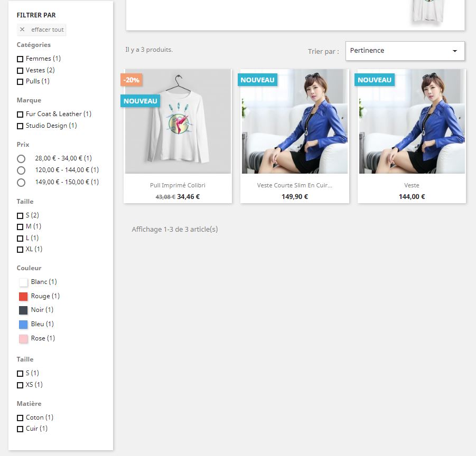476x456 pixels.
Task: Click NOUVEAU badge on Veste Courte Slim
Action: coord(257,80)
